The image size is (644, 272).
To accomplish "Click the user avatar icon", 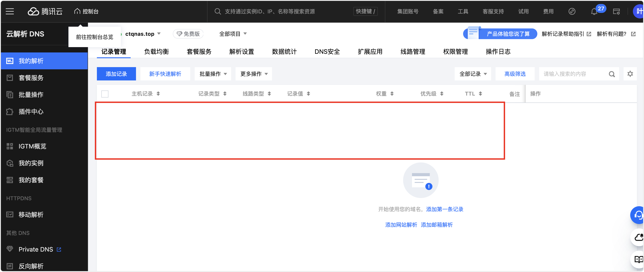I will [x=638, y=11].
